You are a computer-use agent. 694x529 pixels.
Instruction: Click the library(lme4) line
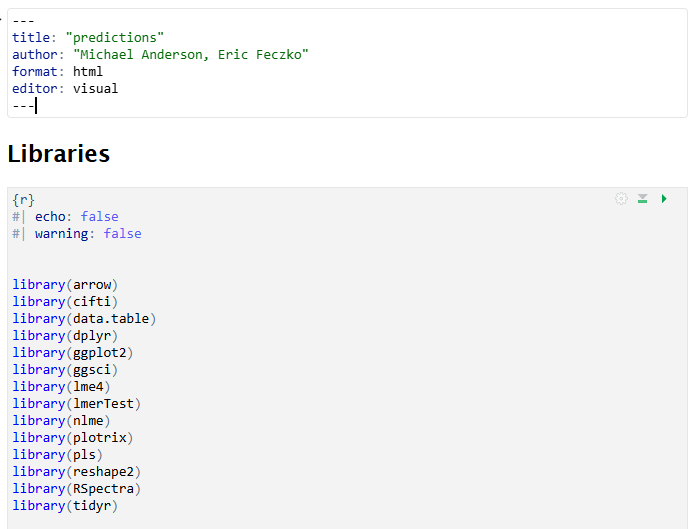coord(61,386)
